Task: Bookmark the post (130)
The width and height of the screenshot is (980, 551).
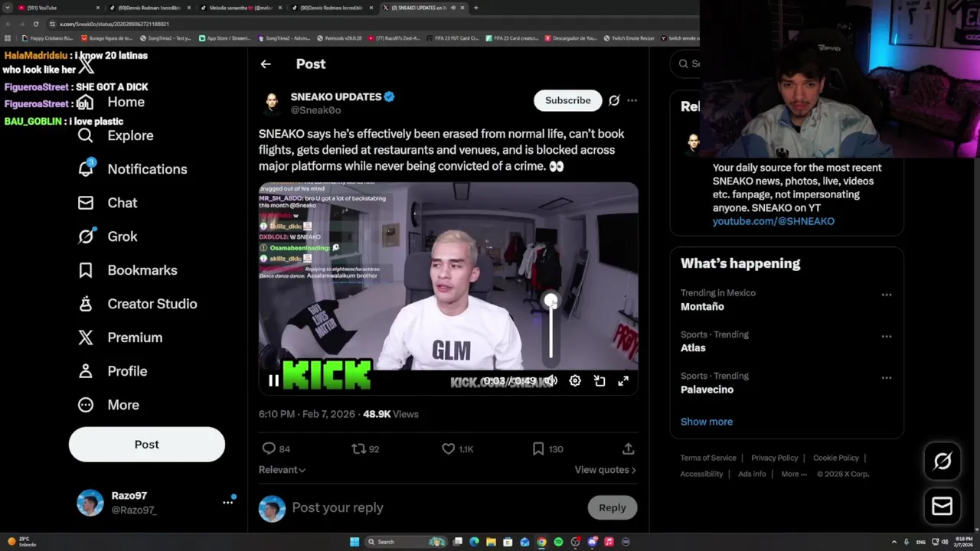Action: click(538, 449)
